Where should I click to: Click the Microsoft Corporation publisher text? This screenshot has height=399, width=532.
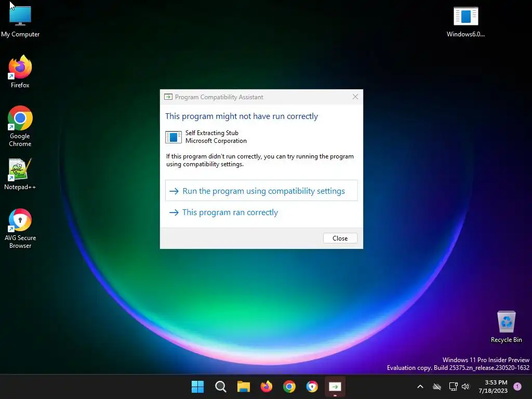point(216,141)
